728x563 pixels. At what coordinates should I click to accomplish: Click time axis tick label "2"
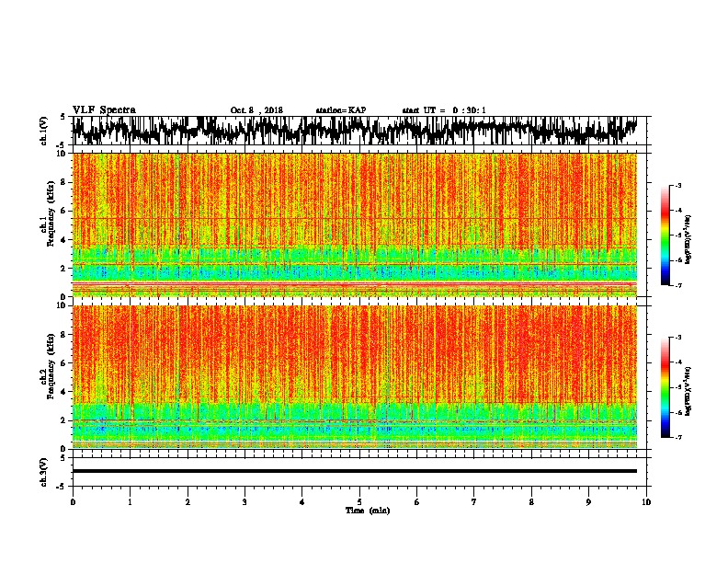[188, 502]
